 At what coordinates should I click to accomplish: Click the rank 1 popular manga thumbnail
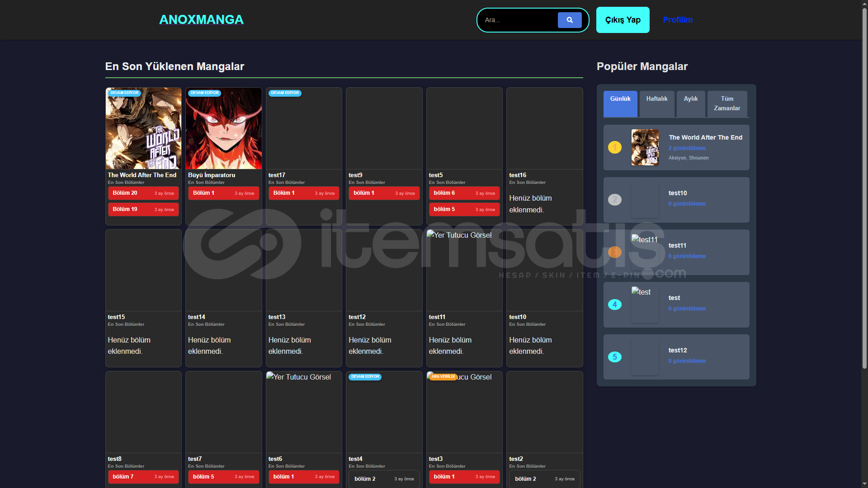click(645, 147)
